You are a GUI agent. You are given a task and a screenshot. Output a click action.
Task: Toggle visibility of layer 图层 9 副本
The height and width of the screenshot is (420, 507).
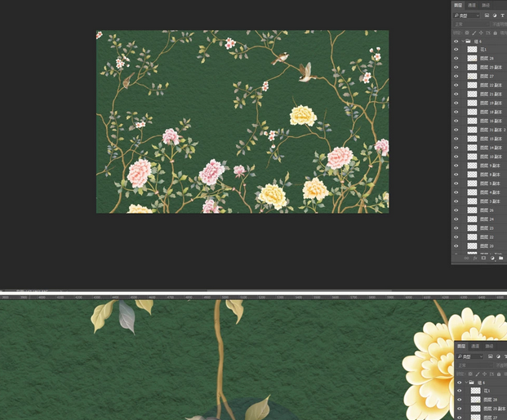456,166
